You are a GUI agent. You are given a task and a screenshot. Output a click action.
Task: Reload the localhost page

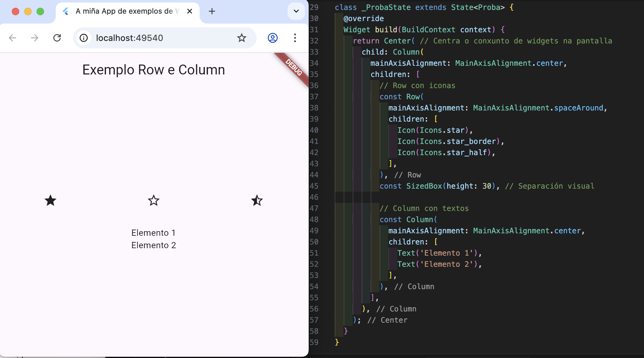pos(57,38)
